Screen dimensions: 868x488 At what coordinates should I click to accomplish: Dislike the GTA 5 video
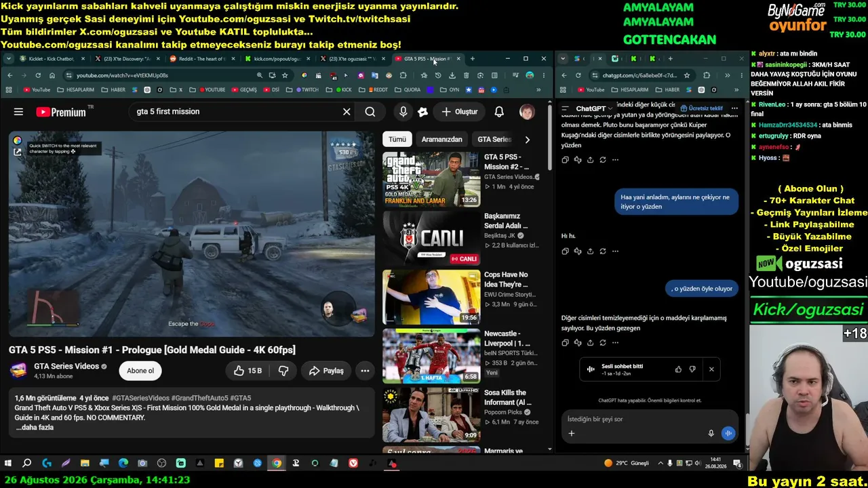point(283,371)
